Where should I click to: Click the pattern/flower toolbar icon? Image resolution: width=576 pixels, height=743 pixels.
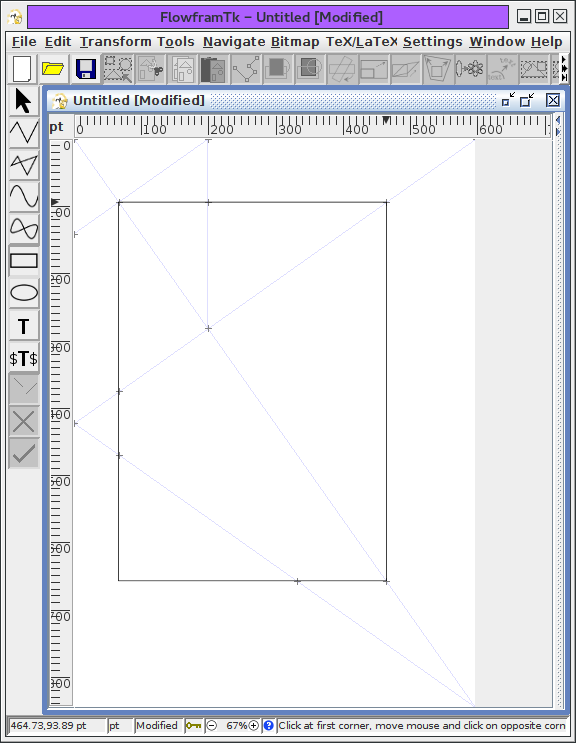click(470, 69)
